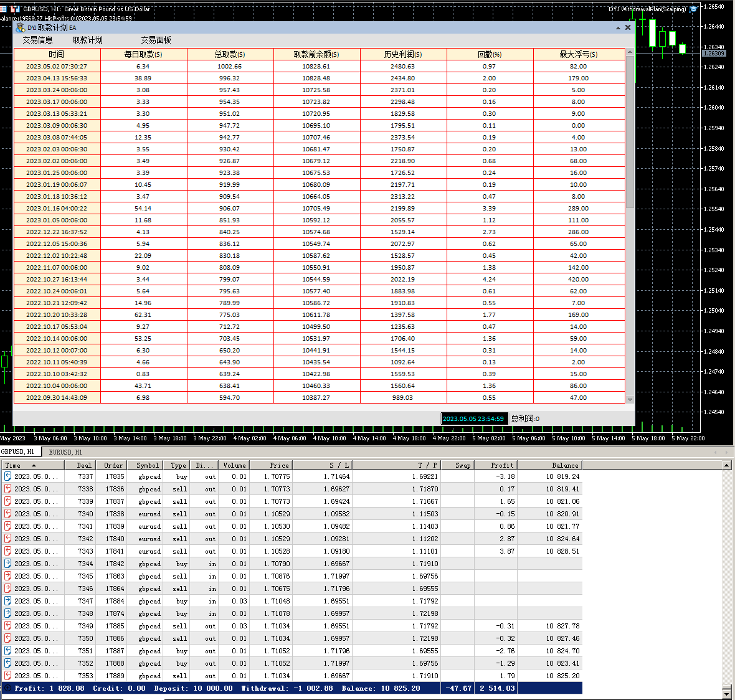Click the 回撤(%) column header
This screenshot has height=700, width=735.
coord(490,54)
